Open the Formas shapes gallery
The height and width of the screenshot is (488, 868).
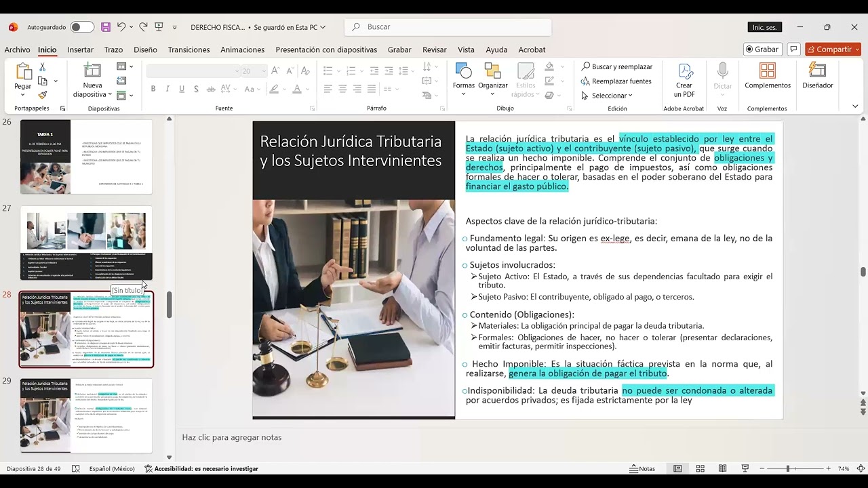(464, 79)
